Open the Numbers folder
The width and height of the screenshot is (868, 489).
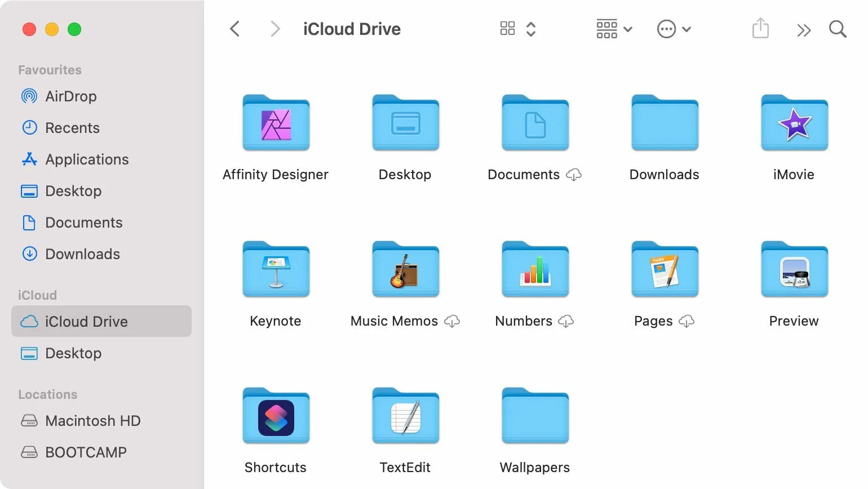tap(535, 269)
